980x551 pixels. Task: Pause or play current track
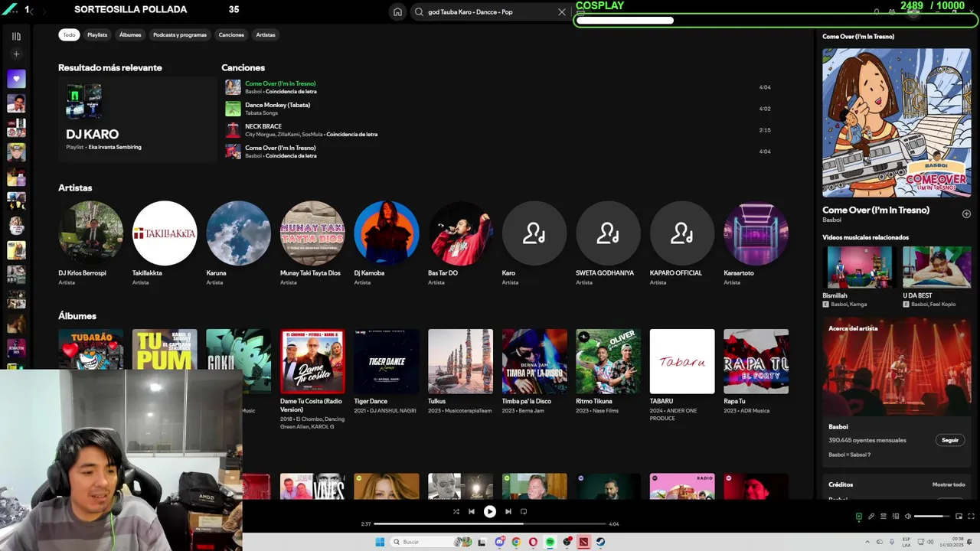[x=490, y=511]
